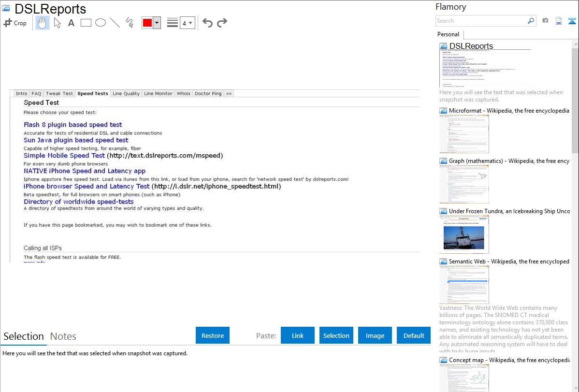Open iPhone browser Speed and Latency Test link
The image size is (579, 392).
[x=87, y=186]
